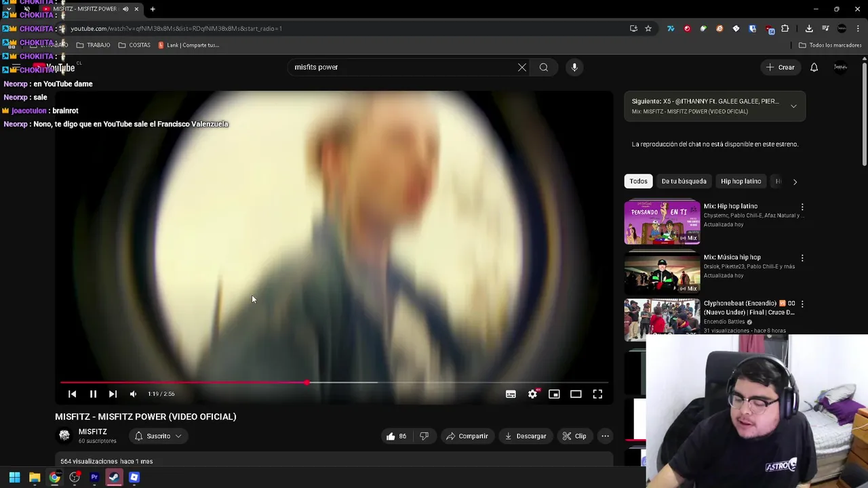Open the COSITAS bookmarks folder

[134, 45]
